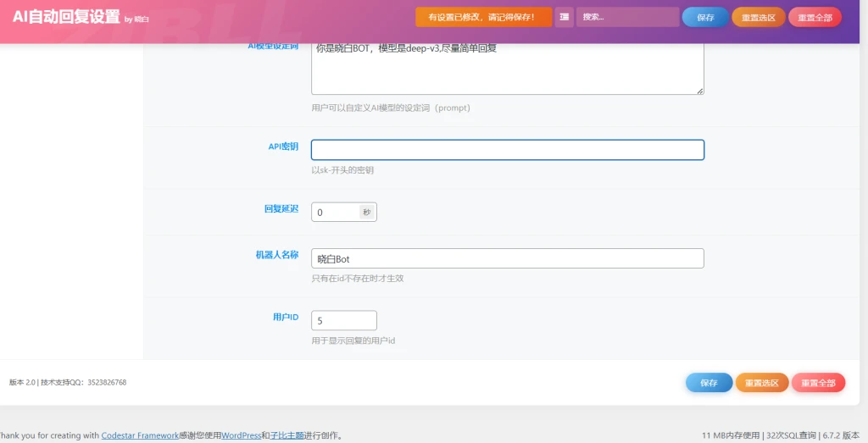Focus the API密钥 input field

(507, 150)
